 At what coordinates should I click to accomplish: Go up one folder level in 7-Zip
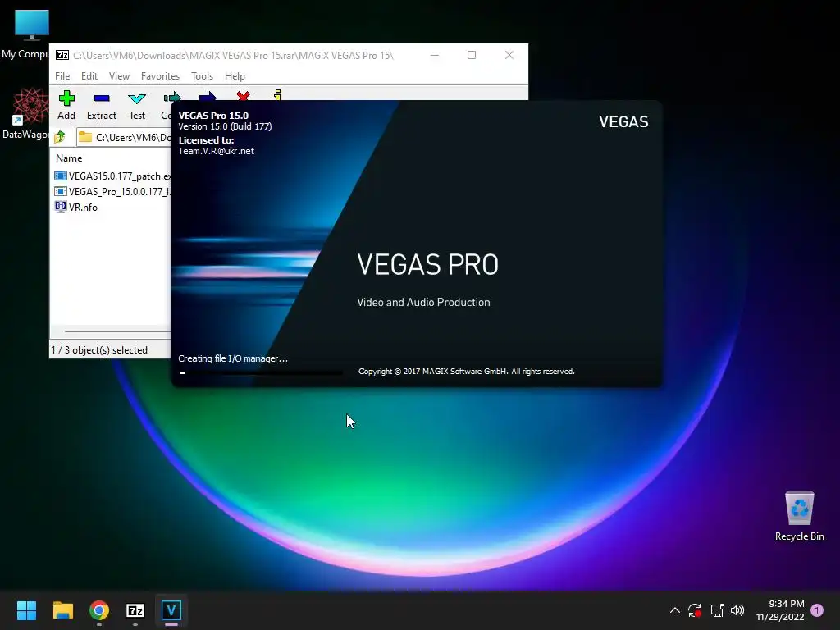pyautogui.click(x=60, y=137)
